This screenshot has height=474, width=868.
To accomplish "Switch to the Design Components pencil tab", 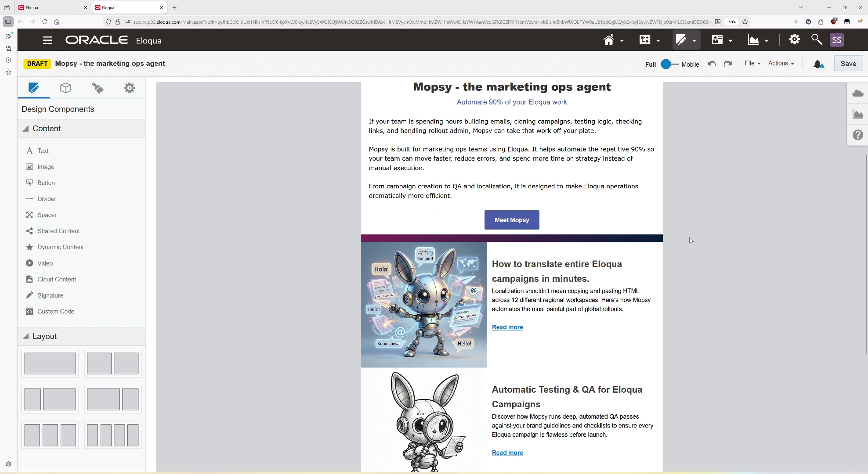I will click(33, 88).
